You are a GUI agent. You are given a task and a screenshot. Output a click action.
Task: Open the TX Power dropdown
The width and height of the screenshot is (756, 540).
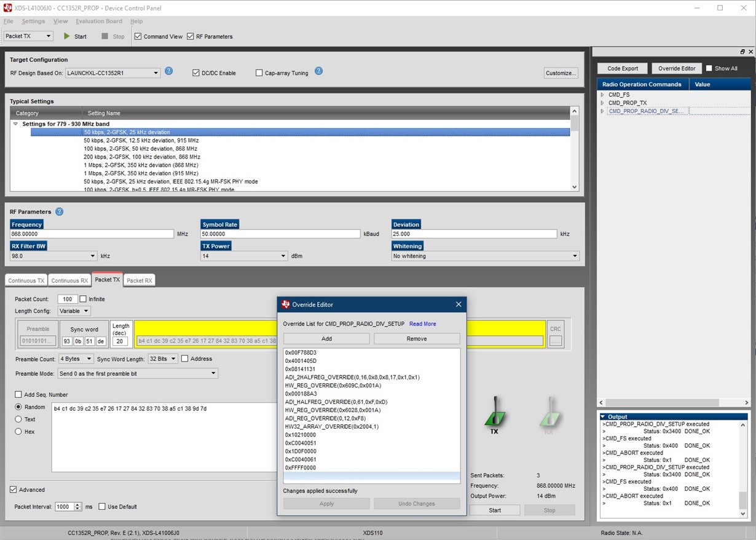(245, 256)
